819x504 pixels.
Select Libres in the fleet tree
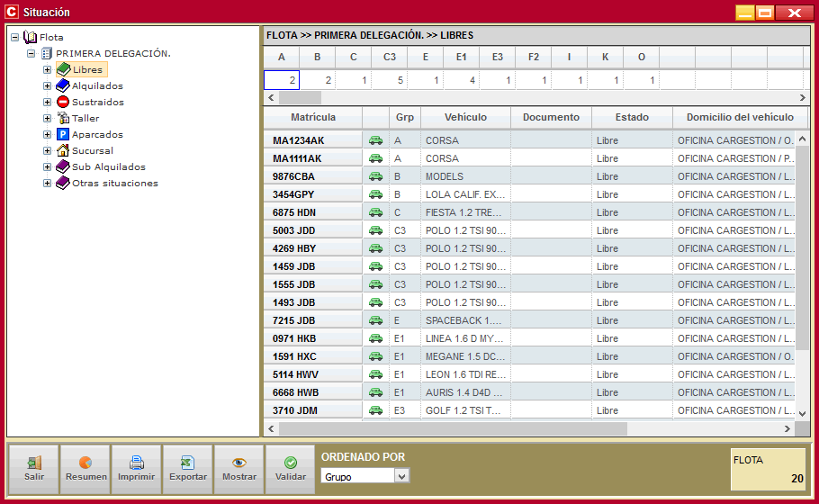click(x=87, y=70)
